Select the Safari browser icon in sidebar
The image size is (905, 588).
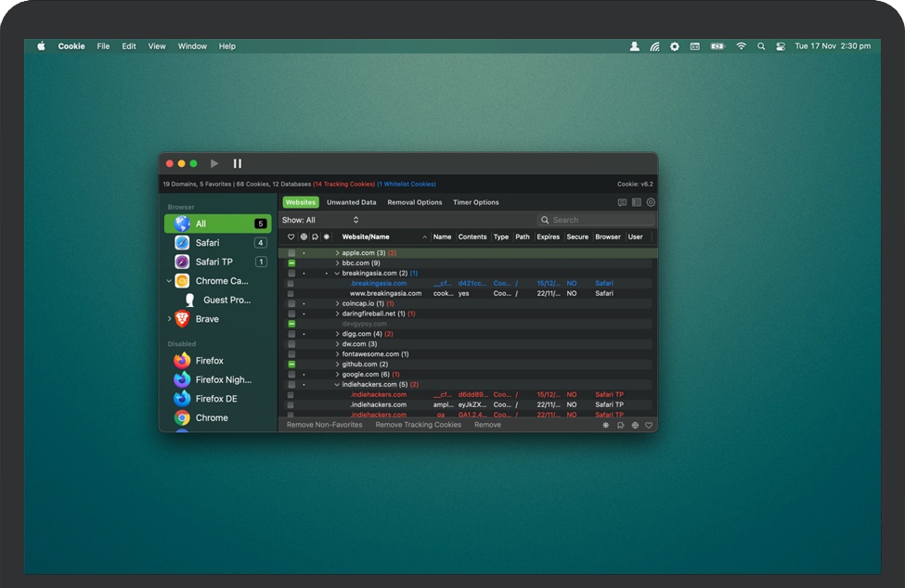tap(182, 243)
